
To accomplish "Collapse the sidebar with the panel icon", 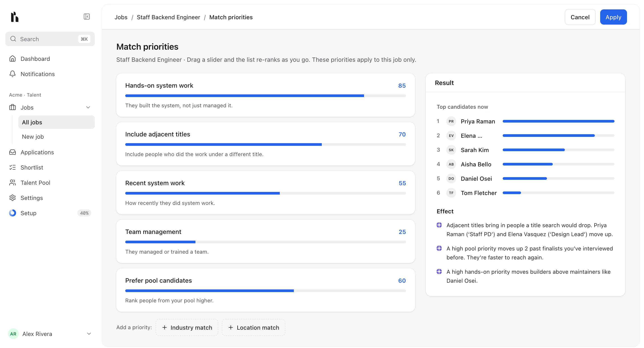I will 87,17.
